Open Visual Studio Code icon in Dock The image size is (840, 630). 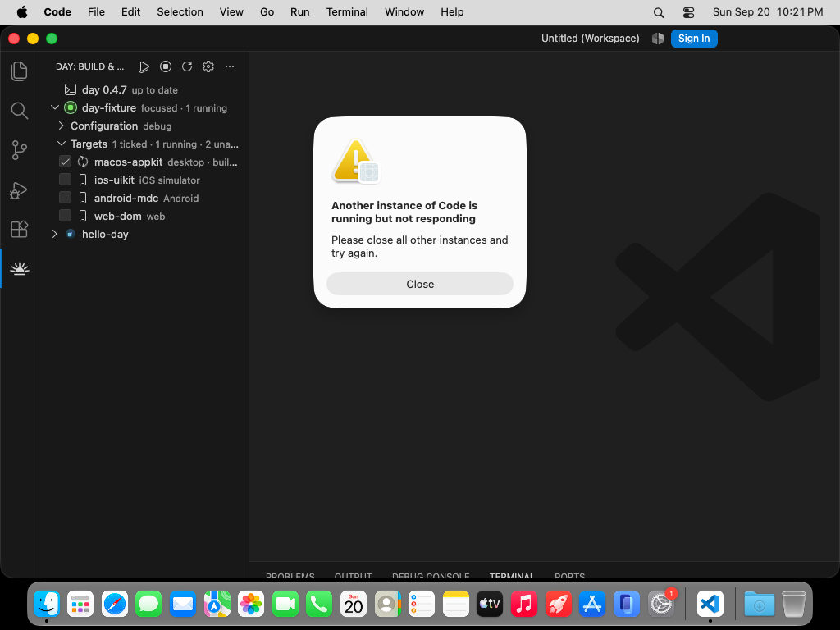(x=710, y=605)
